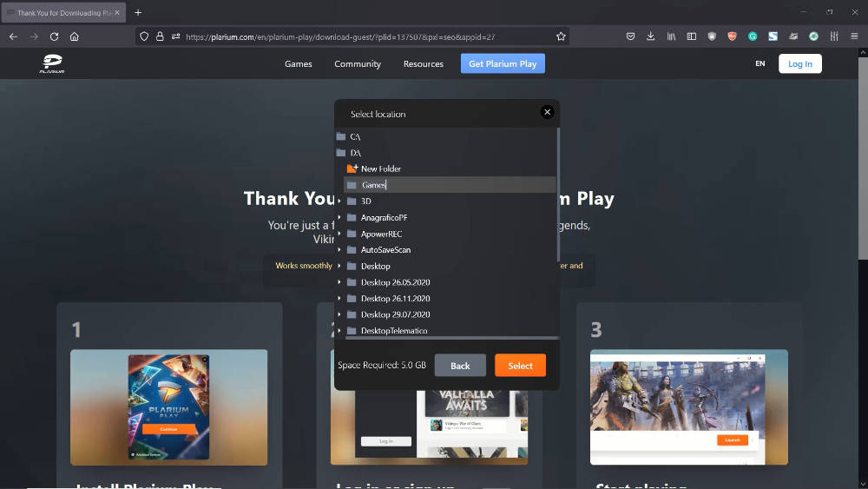Expand the Desktop folder arrow
This screenshot has width=868, height=489.
click(x=339, y=266)
